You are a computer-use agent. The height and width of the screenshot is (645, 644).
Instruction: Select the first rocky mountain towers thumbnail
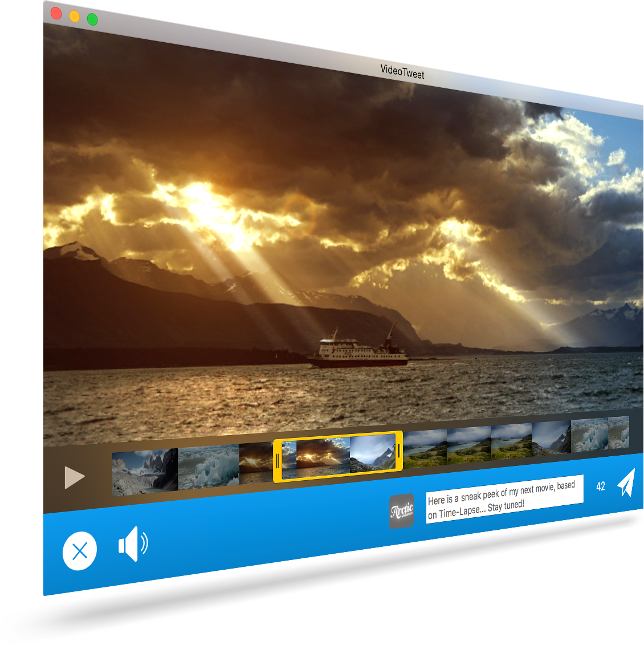pos(145,471)
